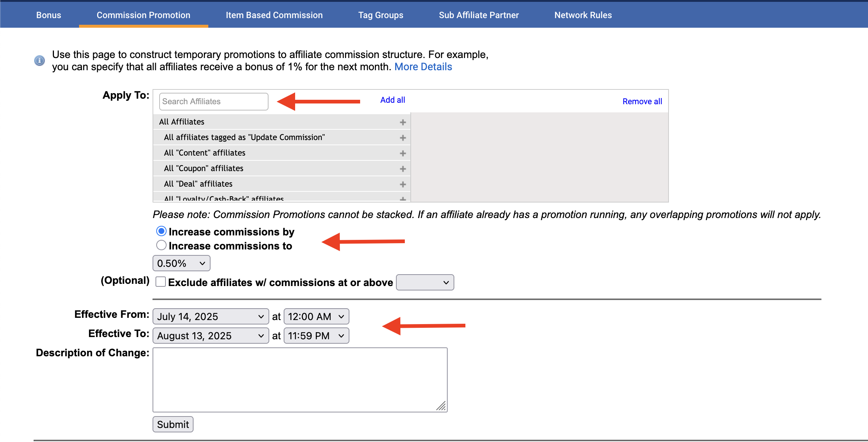Select "Increase commissions to" radio button
Viewport: 868px width, 442px height.
(161, 245)
